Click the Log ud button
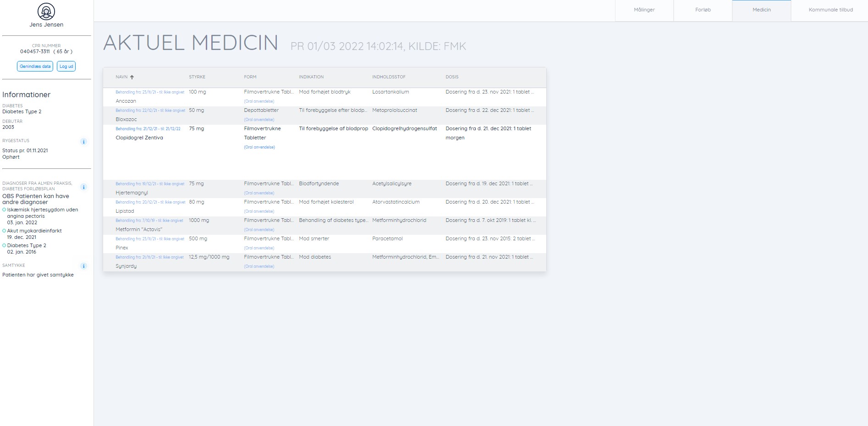Viewport: 868px width, 426px height. click(66, 66)
